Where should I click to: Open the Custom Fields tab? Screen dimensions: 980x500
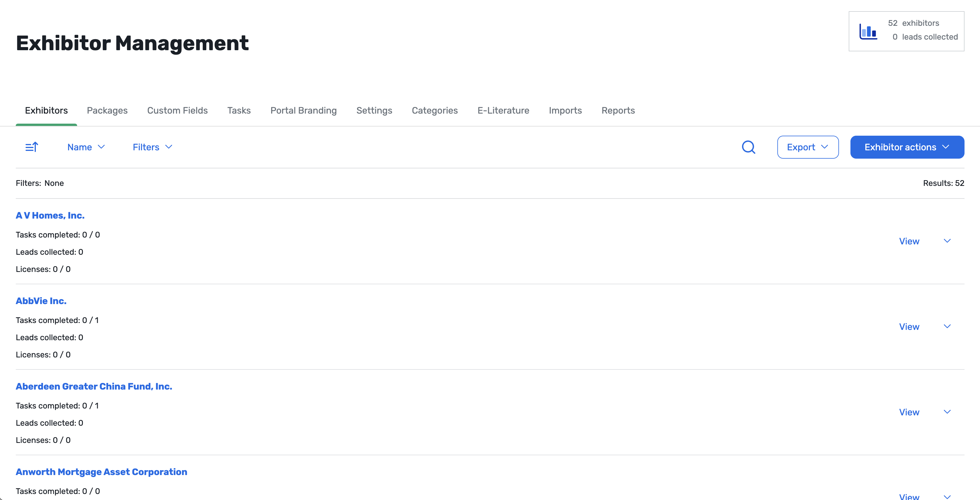click(177, 110)
